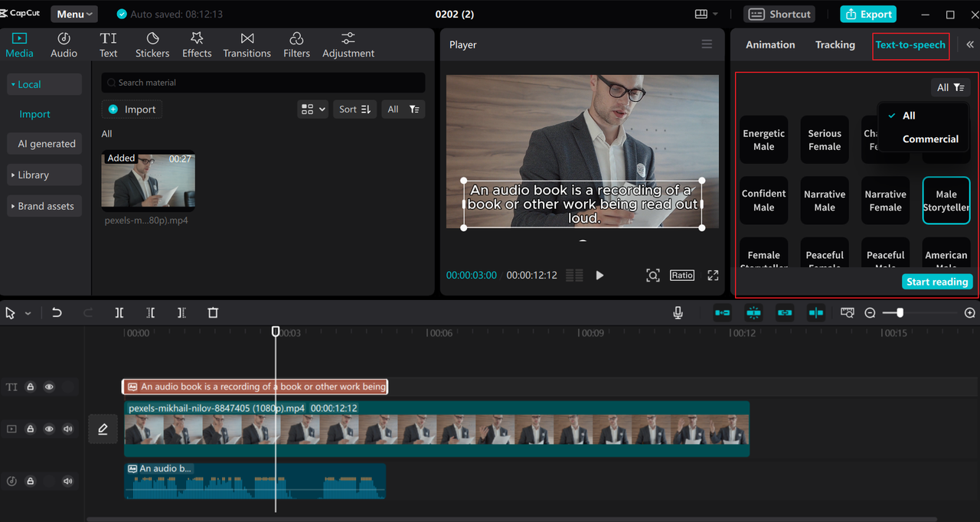The height and width of the screenshot is (522, 980).
Task: Expand the select tool mode chevron
Action: (x=28, y=313)
